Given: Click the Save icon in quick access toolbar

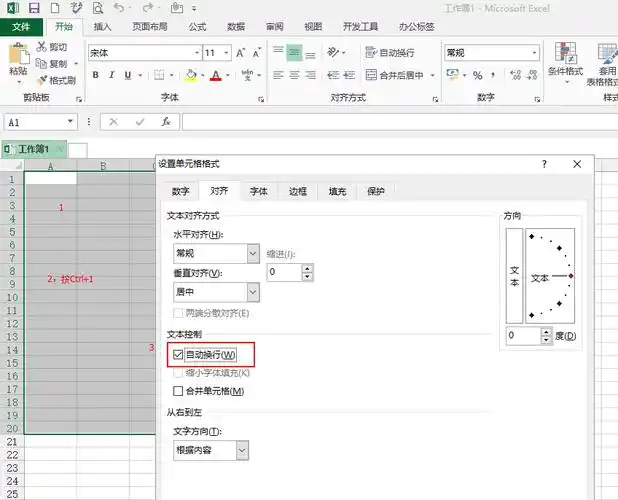Looking at the screenshot, I should (34, 8).
